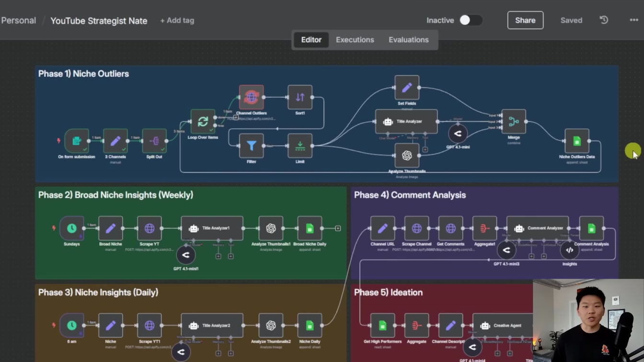Viewport: 644px width, 362px height.
Task: Open the Comment Analysis sheet node
Action: click(x=591, y=228)
